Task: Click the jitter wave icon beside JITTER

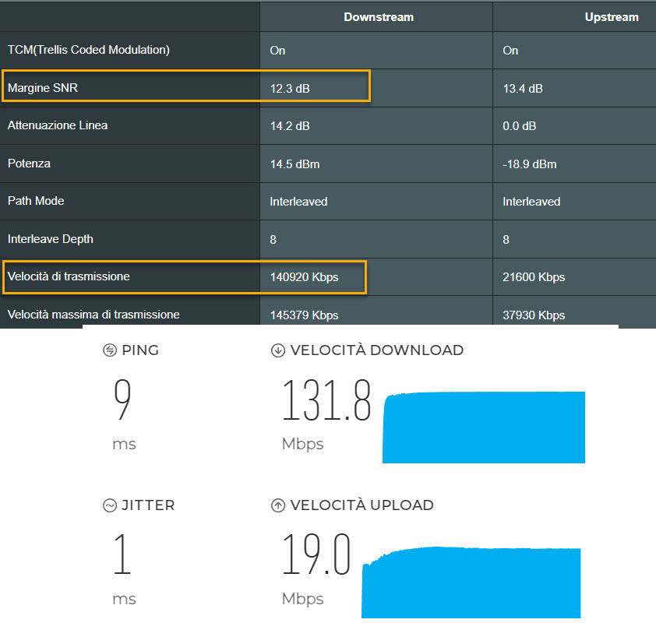Action: click(110, 505)
